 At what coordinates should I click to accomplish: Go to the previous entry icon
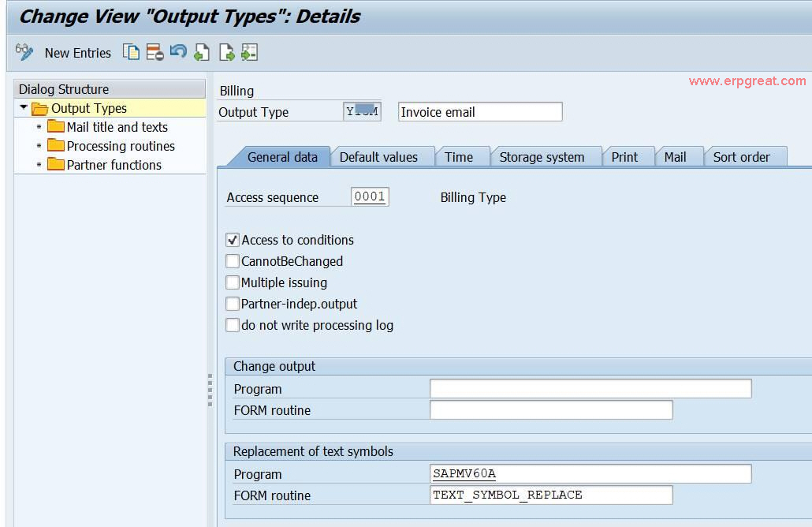coord(202,52)
